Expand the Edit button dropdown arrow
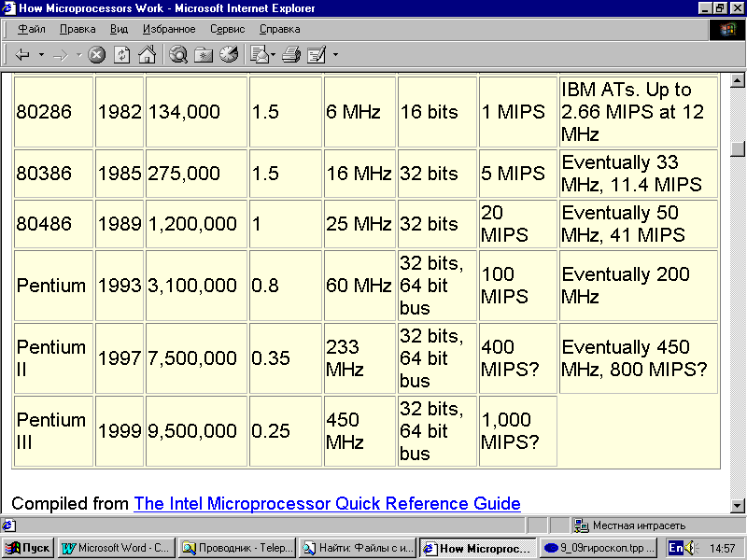This screenshot has height=560, width=747. 335,55
